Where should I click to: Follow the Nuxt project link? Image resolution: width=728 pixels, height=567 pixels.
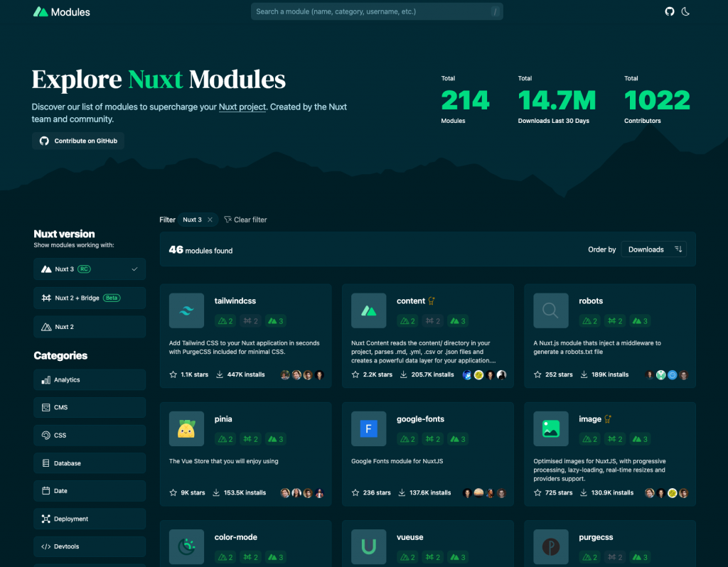point(242,107)
